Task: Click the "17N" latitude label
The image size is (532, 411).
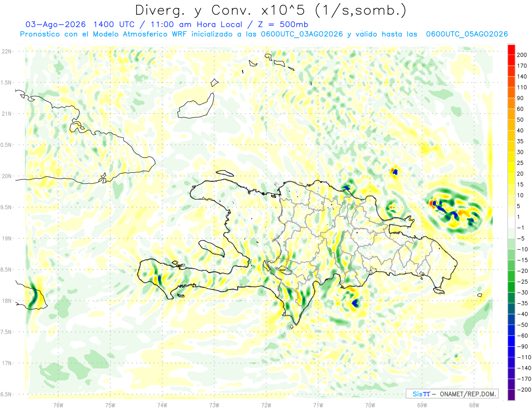Action: tap(6, 363)
